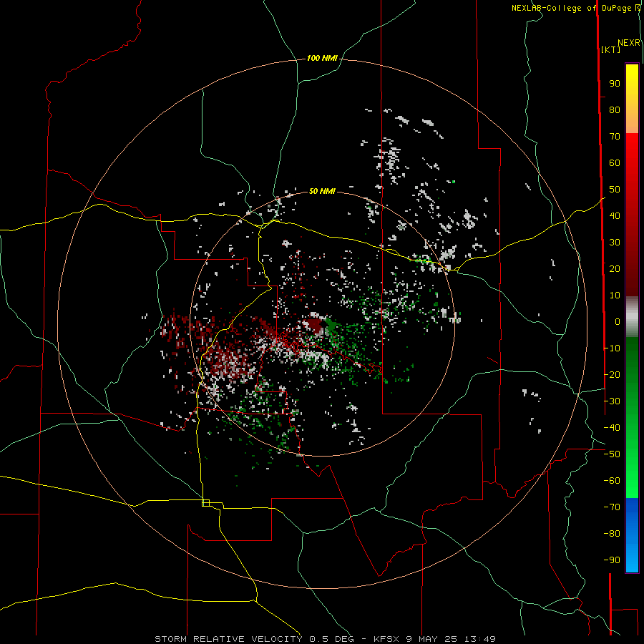Click the 10 value on the velocity scale
This screenshot has height=644, width=644.
click(x=615, y=296)
